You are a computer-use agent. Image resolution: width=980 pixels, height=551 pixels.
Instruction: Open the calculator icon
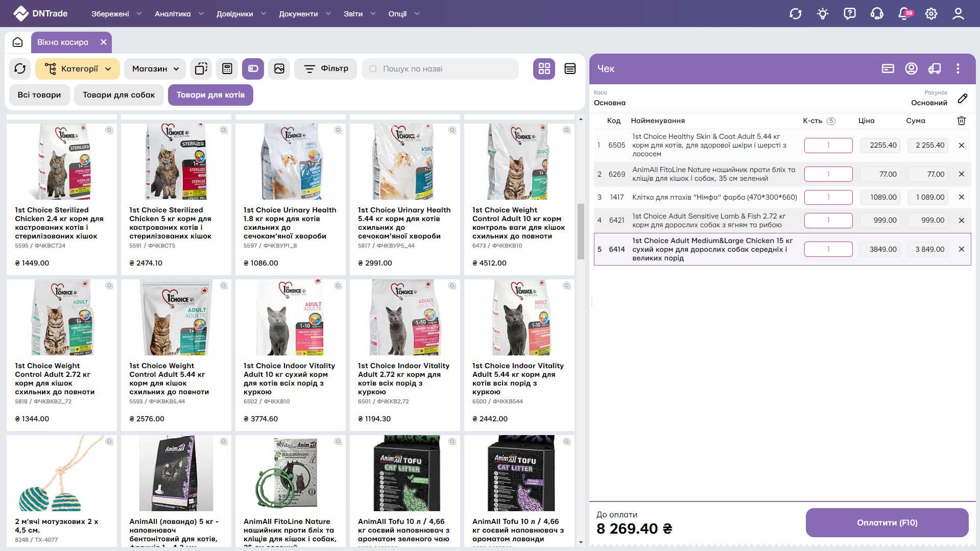227,68
